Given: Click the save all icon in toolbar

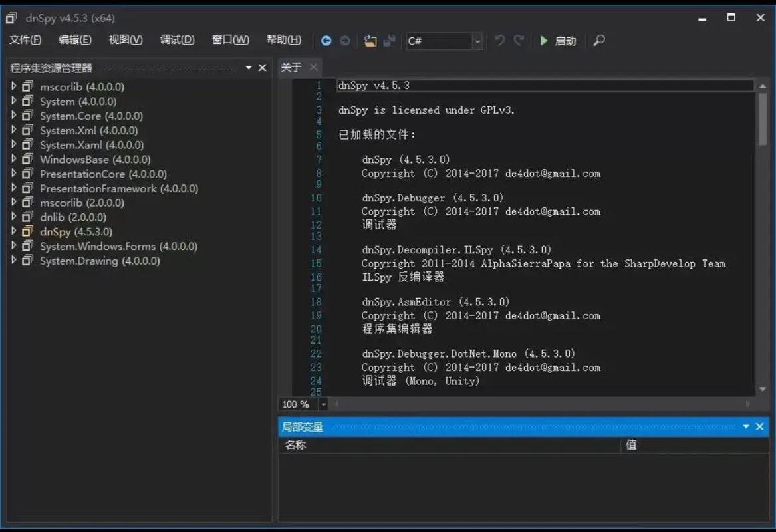Looking at the screenshot, I should point(390,41).
